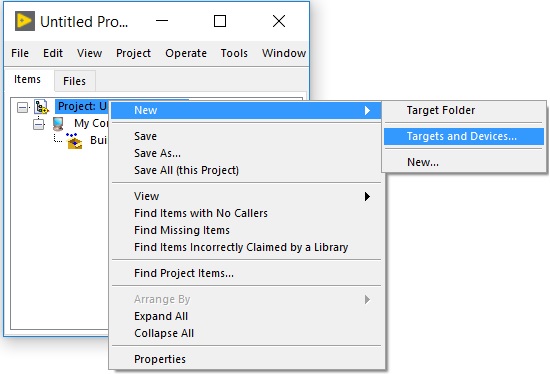Expand the View submenu arrow
Screen dimensions: 550x374
point(367,196)
